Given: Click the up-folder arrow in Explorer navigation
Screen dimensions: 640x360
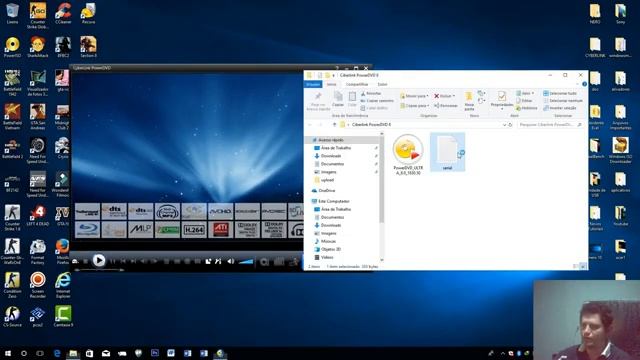Looking at the screenshot, I should 334,124.
